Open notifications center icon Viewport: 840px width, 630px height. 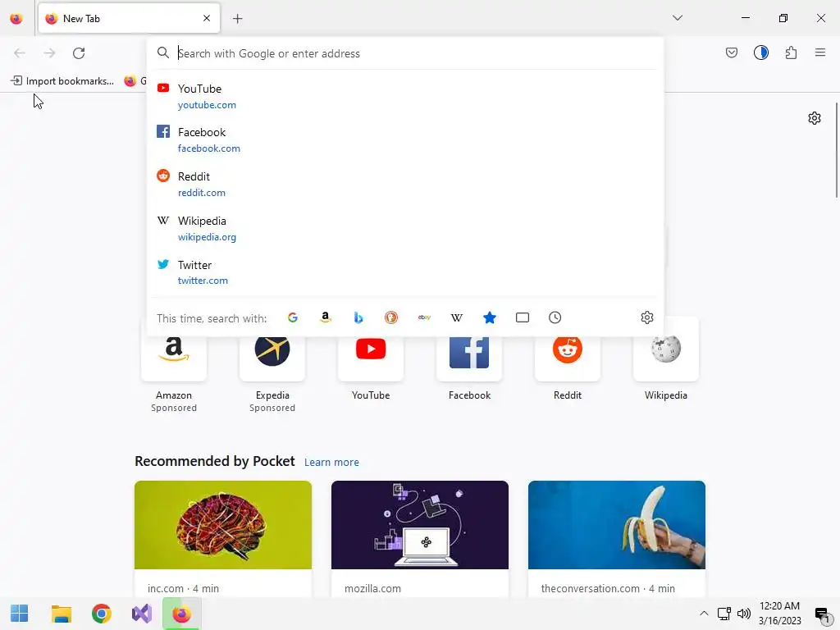click(x=821, y=614)
